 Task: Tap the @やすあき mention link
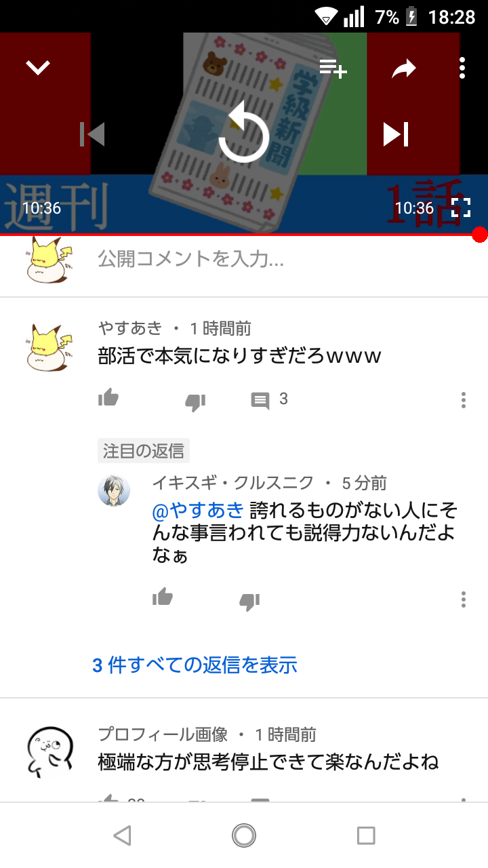[197, 509]
